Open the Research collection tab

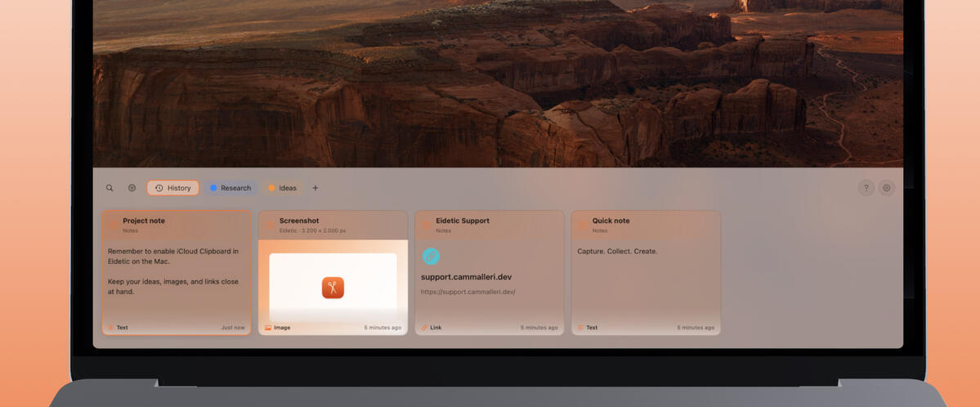(230, 188)
